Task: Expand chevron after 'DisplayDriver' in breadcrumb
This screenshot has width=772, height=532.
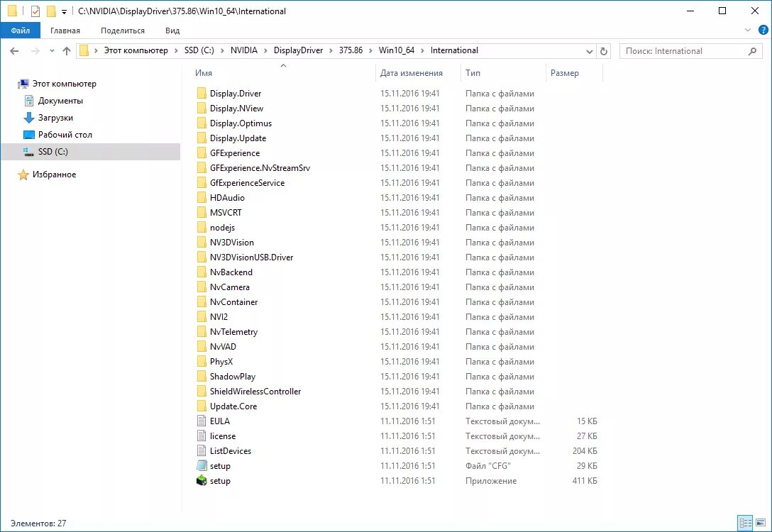Action: [331, 50]
